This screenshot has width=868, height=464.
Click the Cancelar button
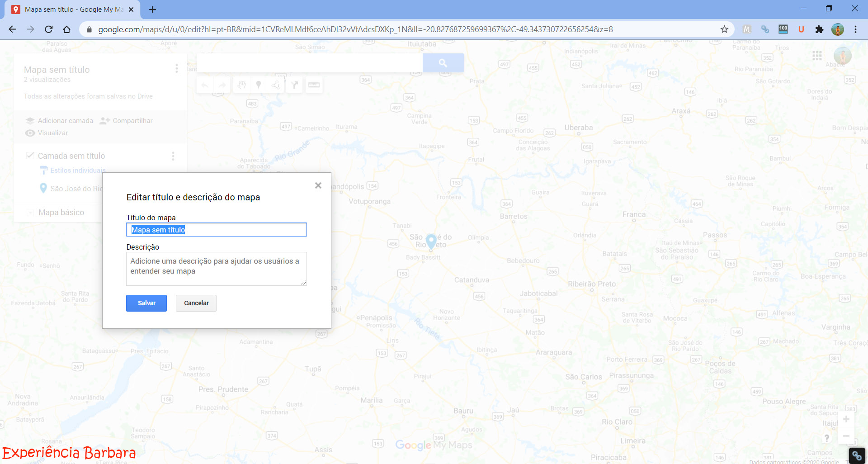(196, 303)
